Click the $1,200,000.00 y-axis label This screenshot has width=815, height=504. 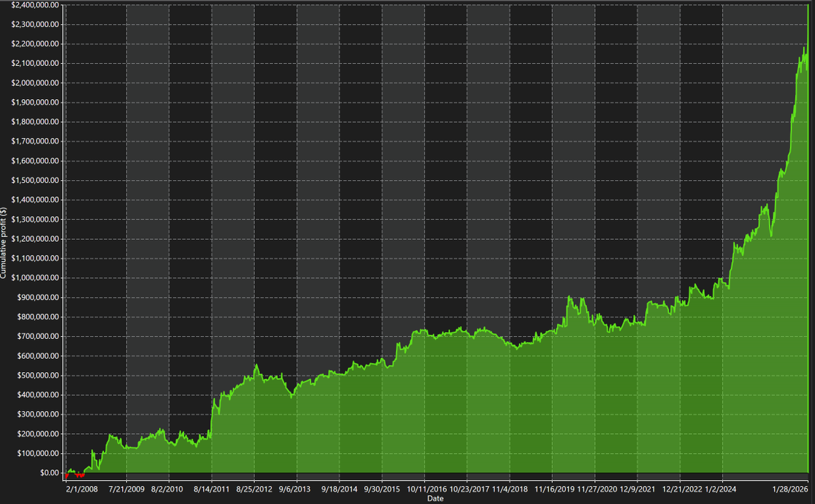click(33, 239)
